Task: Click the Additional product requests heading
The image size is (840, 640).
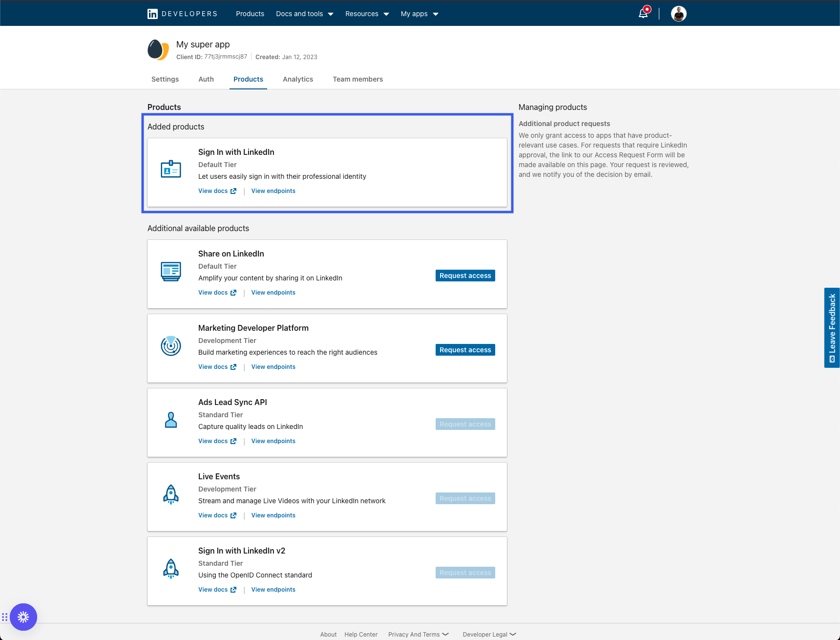Action: coord(565,124)
